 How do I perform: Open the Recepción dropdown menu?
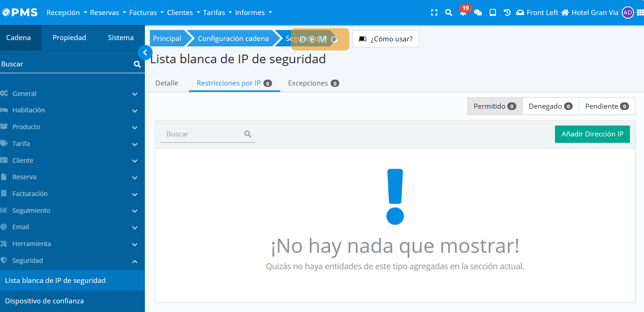66,13
